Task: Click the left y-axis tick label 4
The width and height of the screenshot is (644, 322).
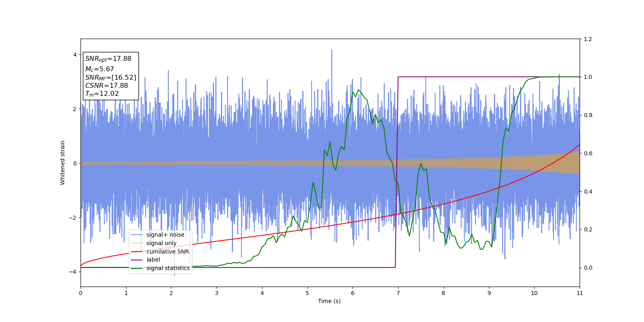Action: 75,55
